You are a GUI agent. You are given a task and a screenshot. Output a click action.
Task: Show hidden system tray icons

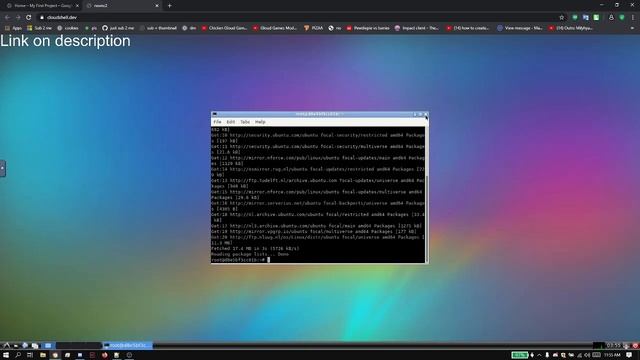coord(539,355)
